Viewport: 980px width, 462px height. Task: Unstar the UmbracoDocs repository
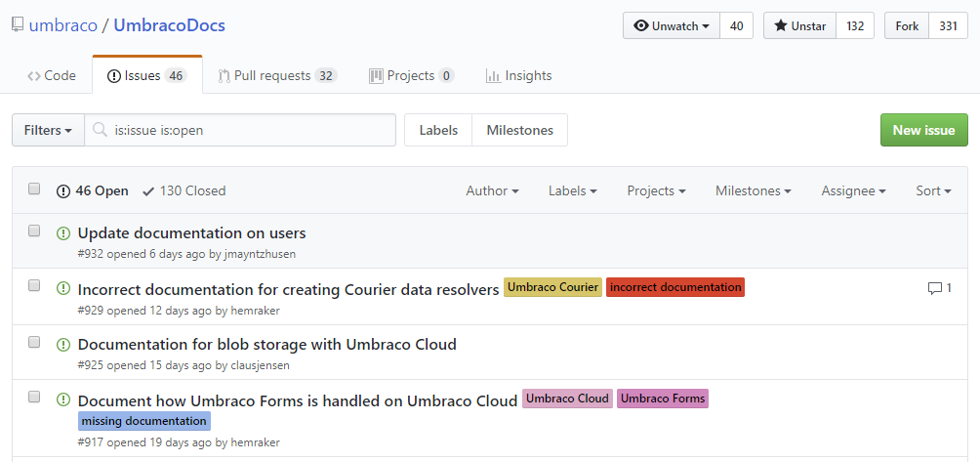800,25
